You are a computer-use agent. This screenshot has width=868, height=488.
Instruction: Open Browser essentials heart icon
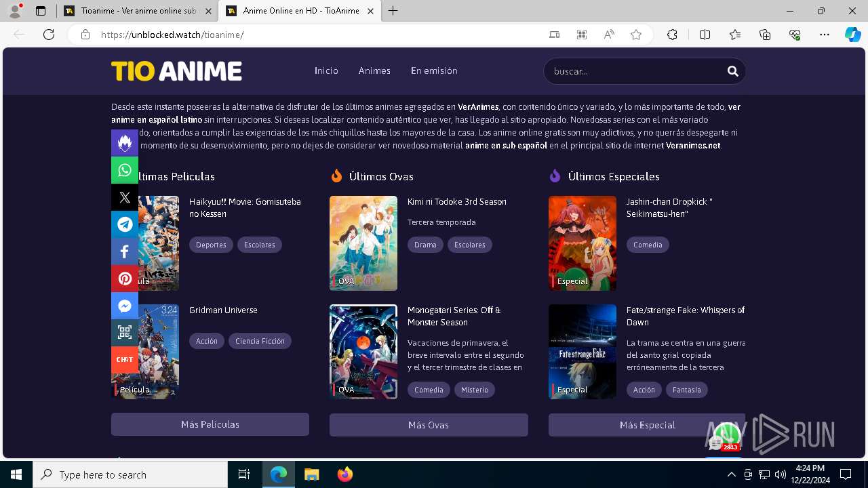coord(795,35)
